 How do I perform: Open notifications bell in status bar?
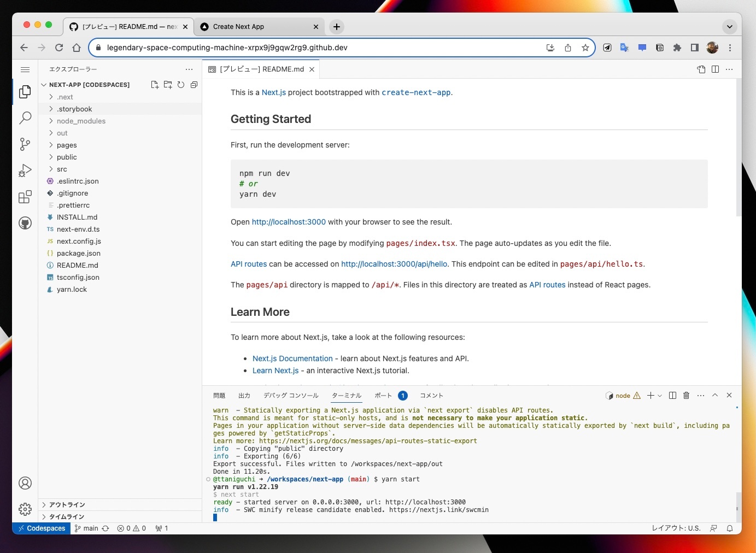coord(730,528)
